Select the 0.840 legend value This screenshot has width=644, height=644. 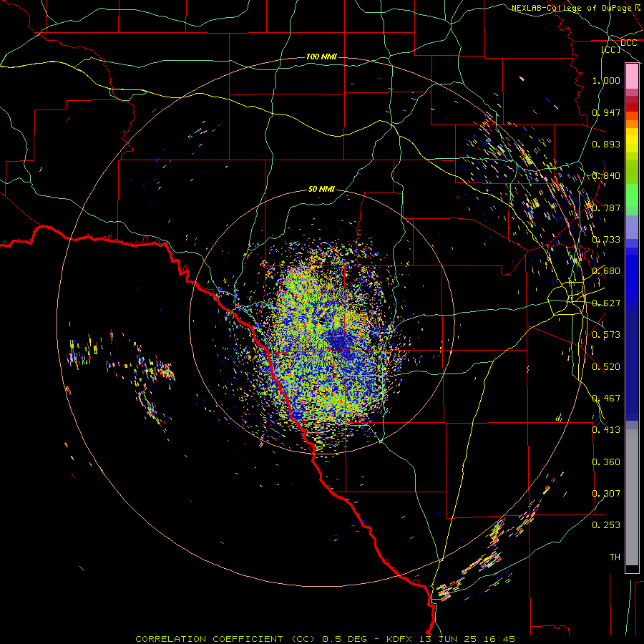coord(606,175)
